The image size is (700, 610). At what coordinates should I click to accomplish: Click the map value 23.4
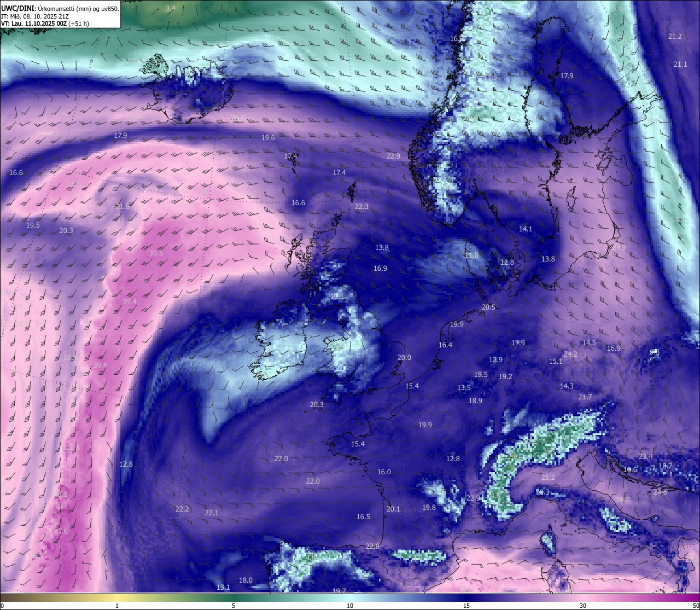tap(645, 456)
